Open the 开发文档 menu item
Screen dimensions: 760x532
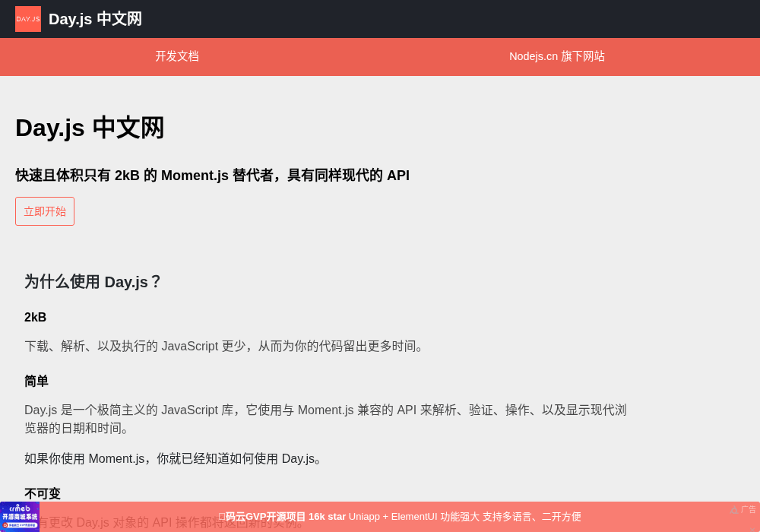tap(177, 56)
